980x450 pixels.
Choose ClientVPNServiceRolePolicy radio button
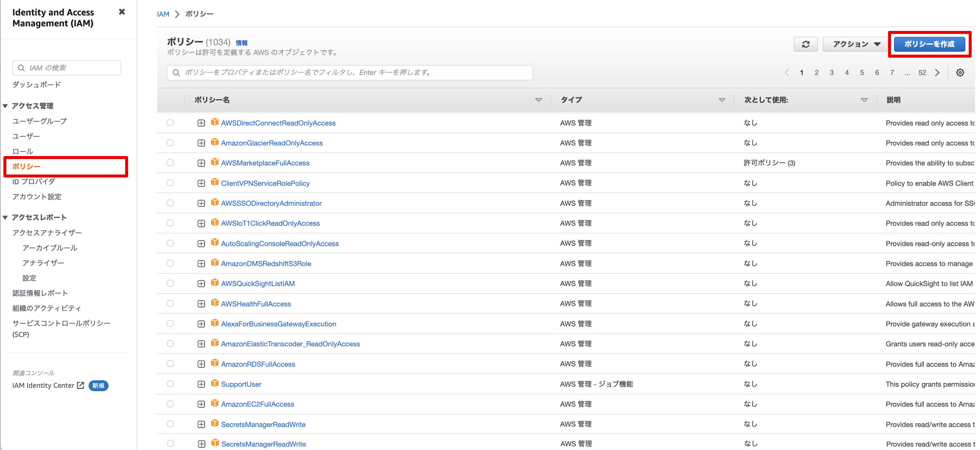click(x=170, y=183)
